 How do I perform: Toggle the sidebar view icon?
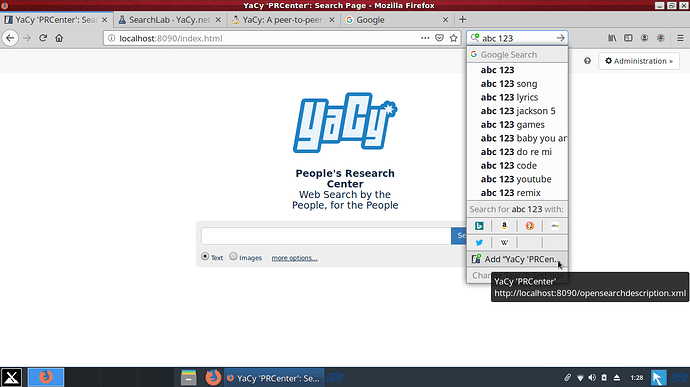[x=628, y=38]
